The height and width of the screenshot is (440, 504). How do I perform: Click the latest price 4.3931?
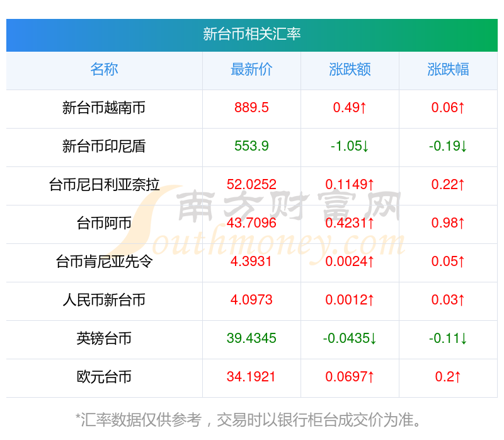coord(251,261)
